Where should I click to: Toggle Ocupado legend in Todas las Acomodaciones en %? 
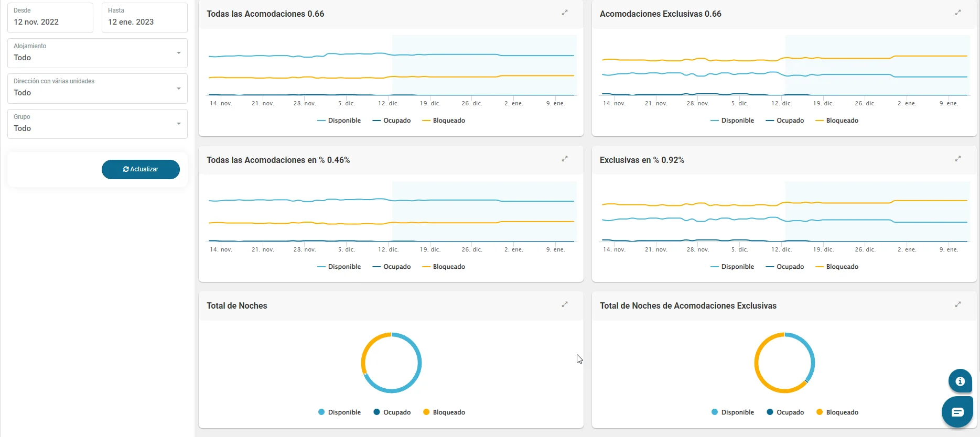point(391,267)
